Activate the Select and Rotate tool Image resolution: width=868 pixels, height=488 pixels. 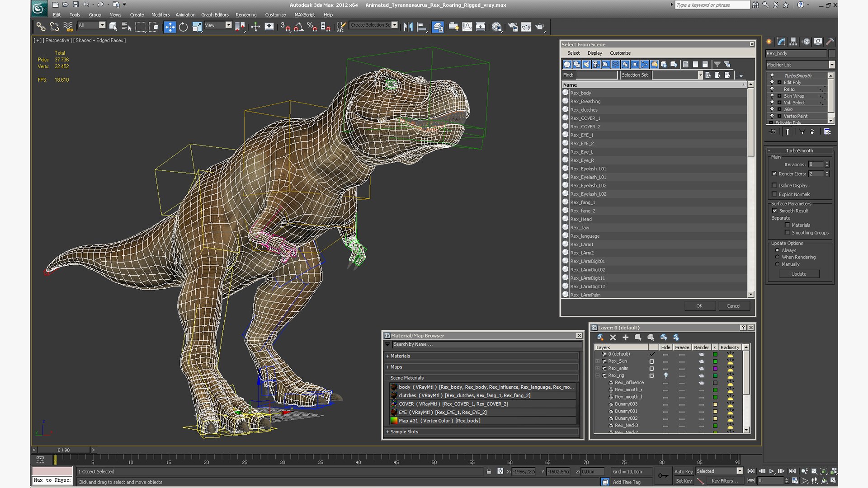(x=183, y=27)
